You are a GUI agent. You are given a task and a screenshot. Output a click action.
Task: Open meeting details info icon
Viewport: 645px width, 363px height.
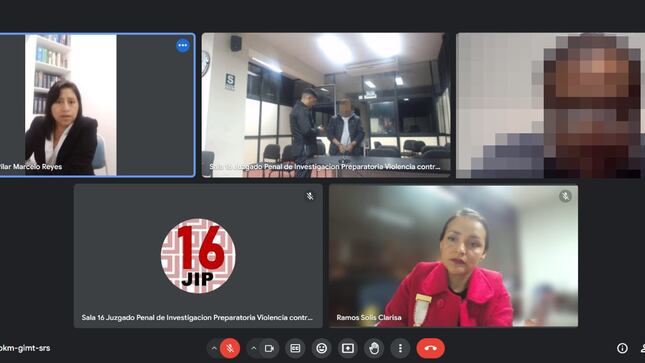point(622,348)
